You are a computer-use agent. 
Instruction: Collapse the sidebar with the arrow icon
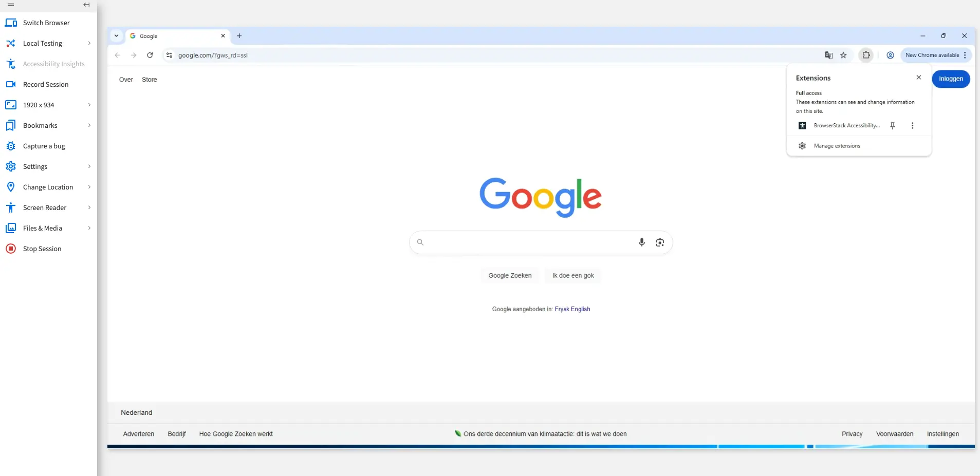pos(86,5)
